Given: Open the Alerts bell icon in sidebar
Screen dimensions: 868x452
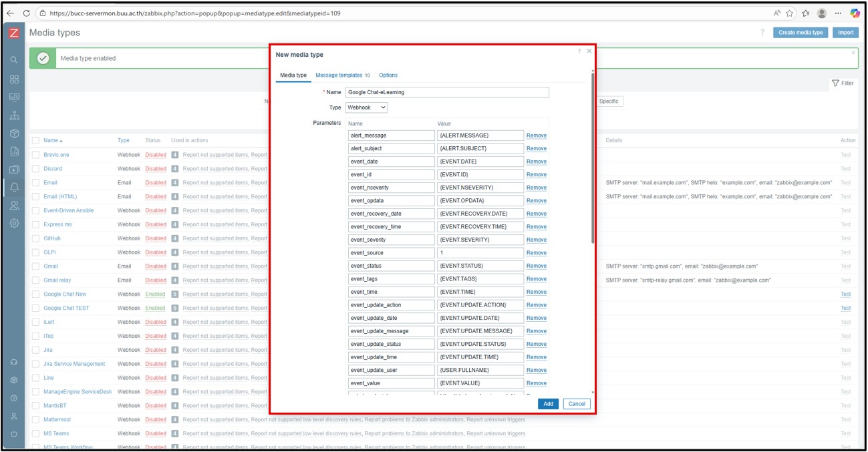Looking at the screenshot, I should (x=14, y=188).
